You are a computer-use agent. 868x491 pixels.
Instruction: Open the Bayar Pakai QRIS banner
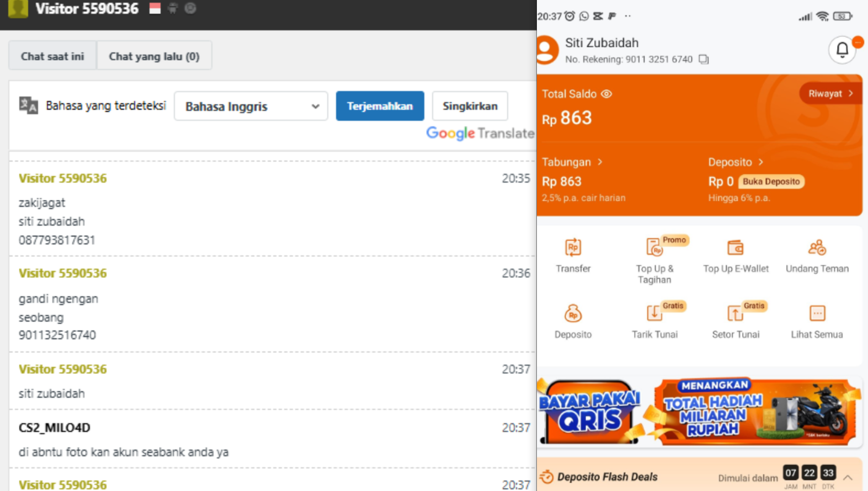[589, 412]
